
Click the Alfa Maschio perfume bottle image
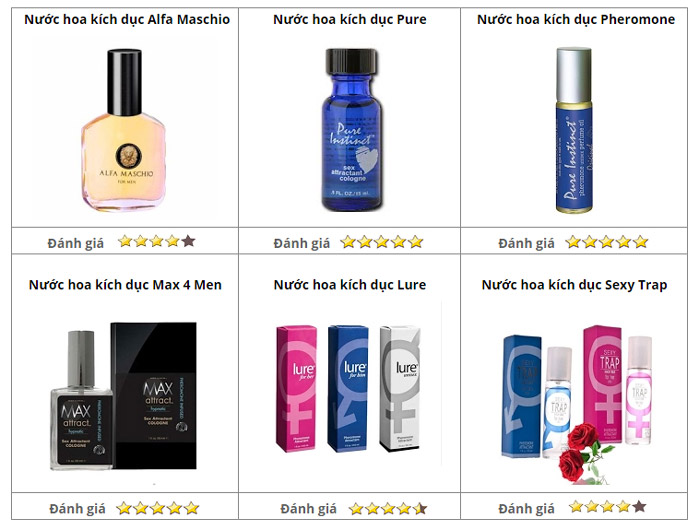(123, 130)
